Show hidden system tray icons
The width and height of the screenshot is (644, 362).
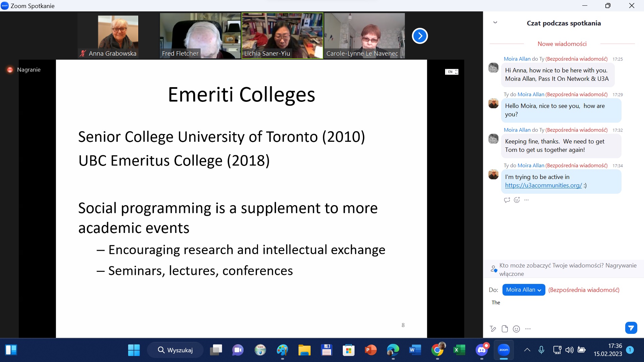[527, 350]
